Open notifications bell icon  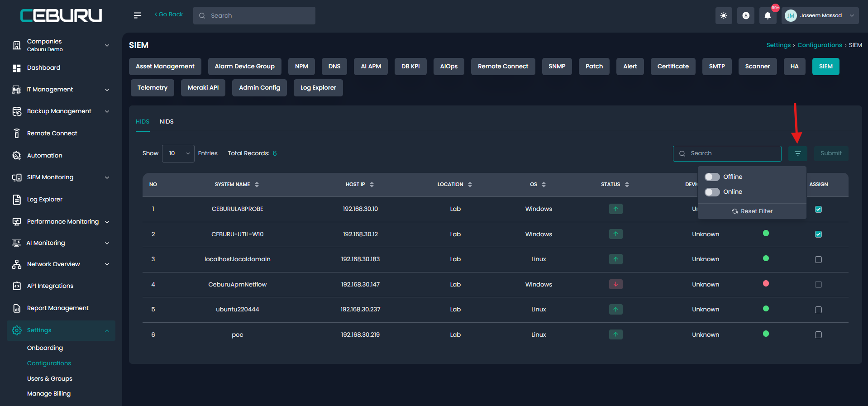click(x=768, y=15)
